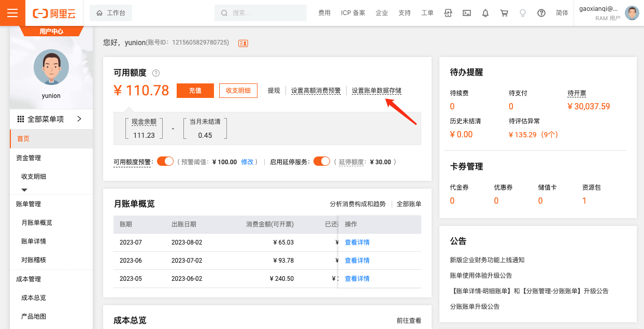Open the 简体 language dropdown
The height and width of the screenshot is (329, 644).
[x=562, y=13]
